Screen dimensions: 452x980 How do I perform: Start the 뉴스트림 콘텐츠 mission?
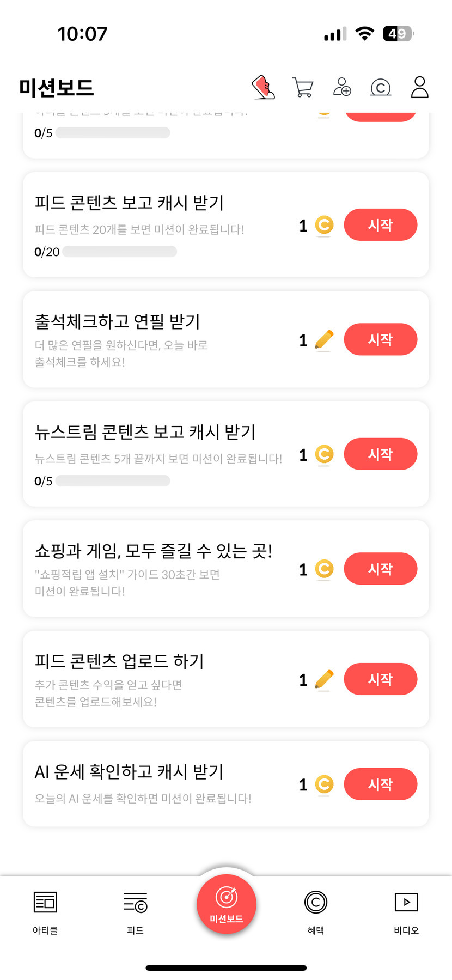(x=380, y=454)
